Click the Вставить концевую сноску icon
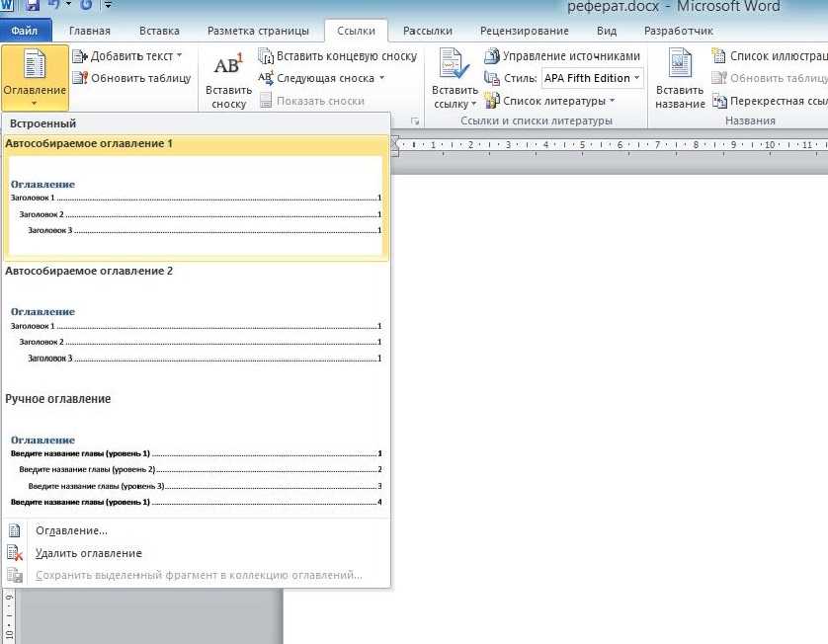The width and height of the screenshot is (828, 644). coord(266,56)
